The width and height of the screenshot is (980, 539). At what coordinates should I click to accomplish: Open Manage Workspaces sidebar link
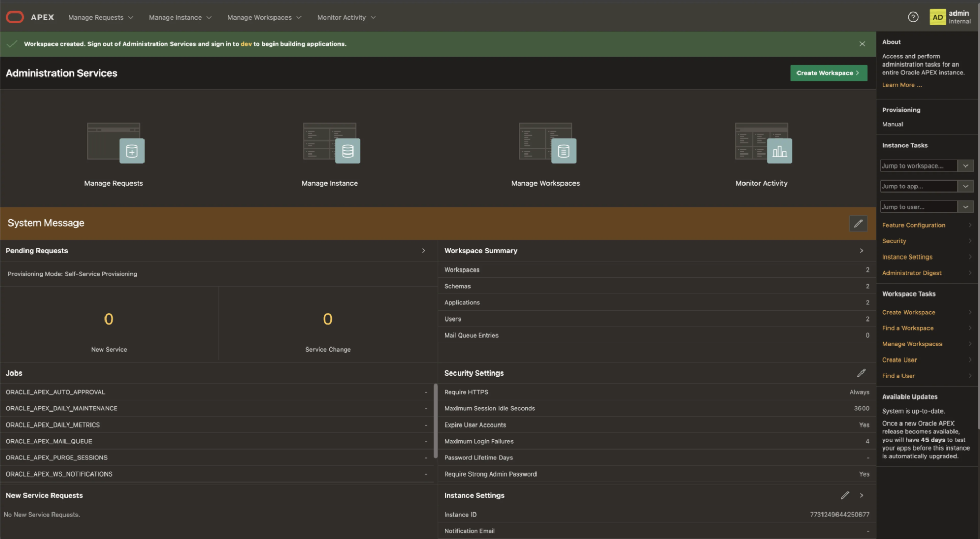pos(911,344)
